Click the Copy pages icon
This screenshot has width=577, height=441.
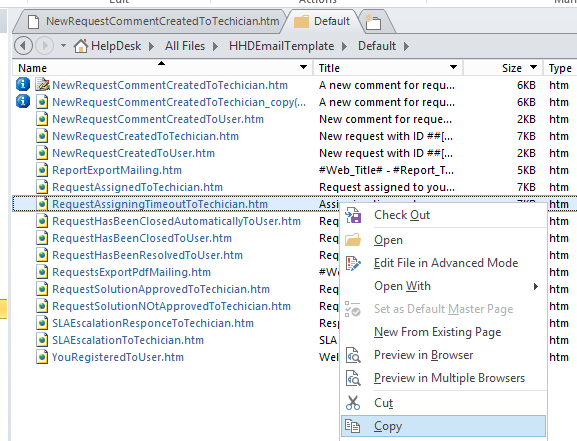tap(353, 426)
